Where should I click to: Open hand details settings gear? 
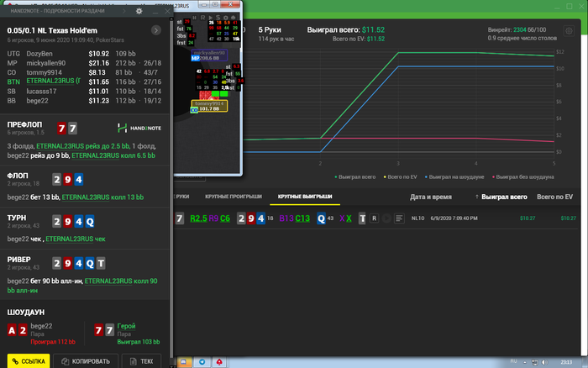coord(139,11)
